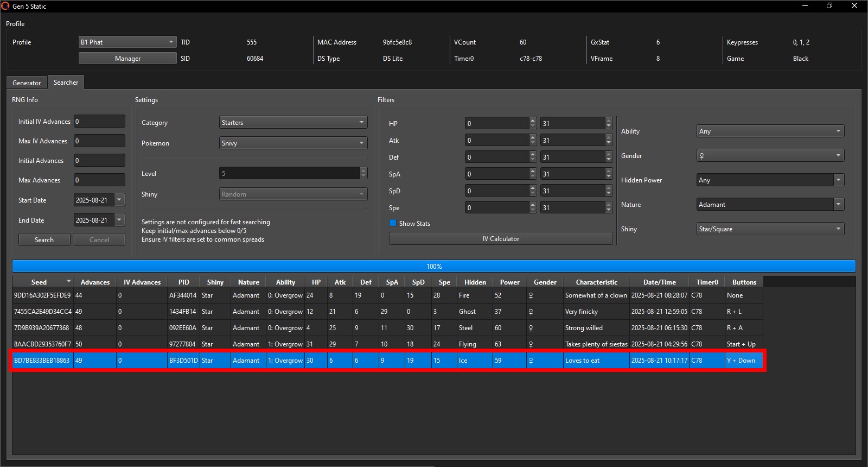The width and height of the screenshot is (868, 467).
Task: Click the IV Calculator button
Action: click(500, 239)
